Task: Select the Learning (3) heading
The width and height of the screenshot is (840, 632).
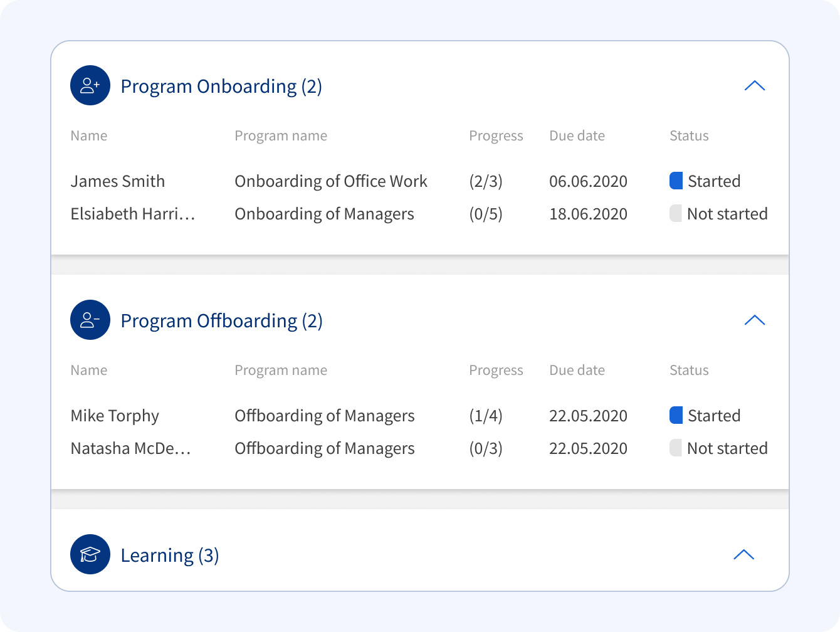Action: click(169, 555)
